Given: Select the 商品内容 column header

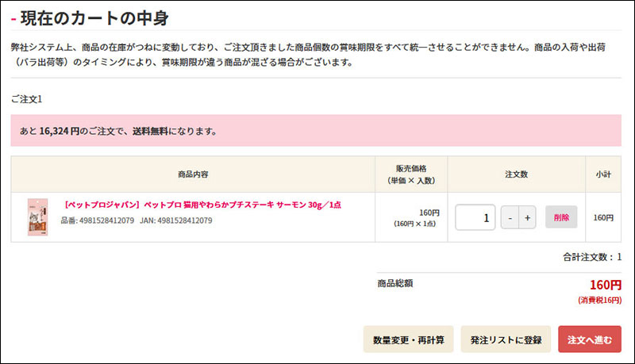Looking at the screenshot, I should point(193,174).
